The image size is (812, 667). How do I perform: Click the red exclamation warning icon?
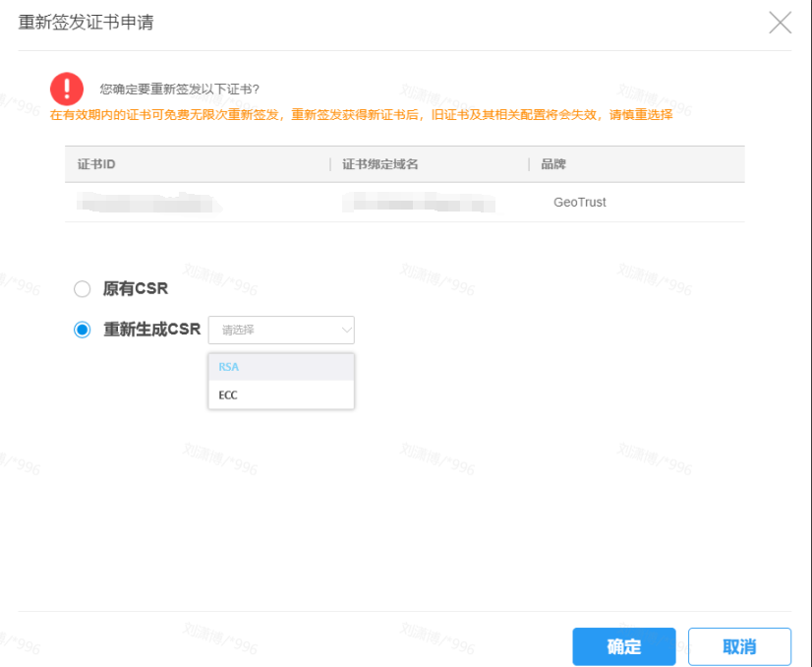(67, 89)
